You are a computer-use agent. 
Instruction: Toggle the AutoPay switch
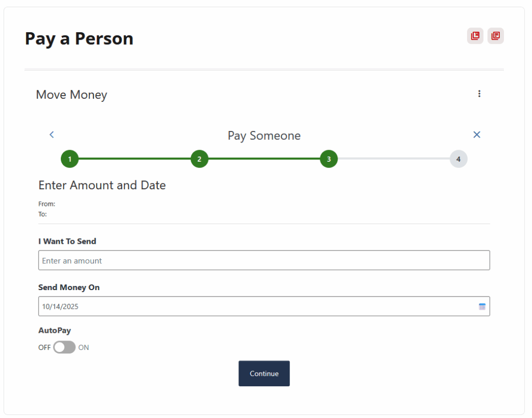pos(64,347)
